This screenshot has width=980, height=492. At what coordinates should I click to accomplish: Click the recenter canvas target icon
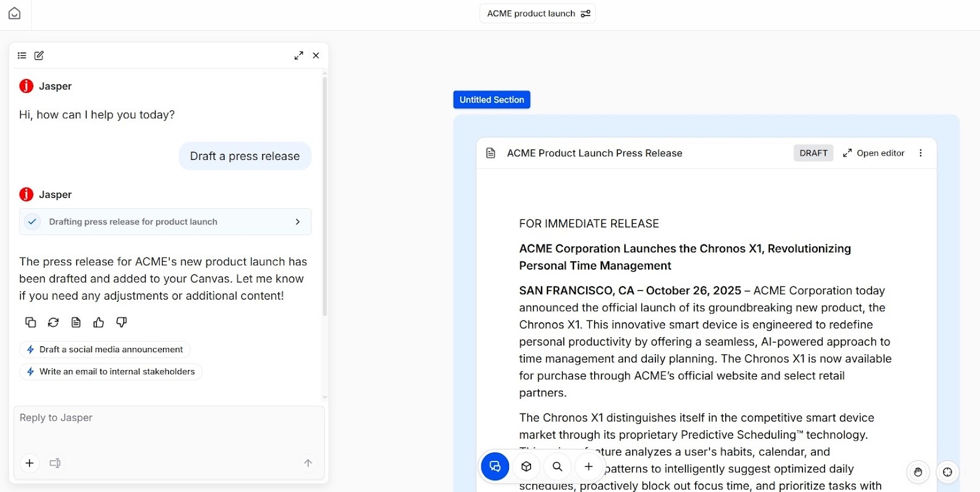[x=948, y=472]
